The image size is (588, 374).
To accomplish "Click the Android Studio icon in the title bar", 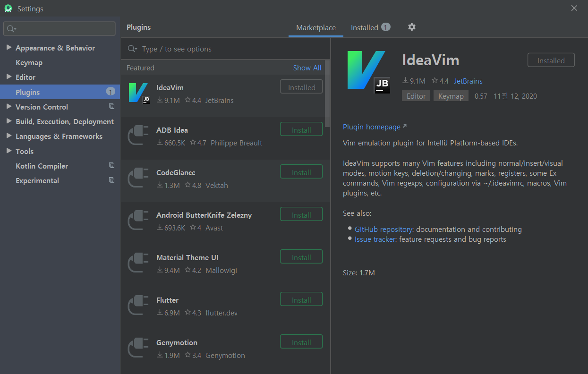I will pos(8,8).
